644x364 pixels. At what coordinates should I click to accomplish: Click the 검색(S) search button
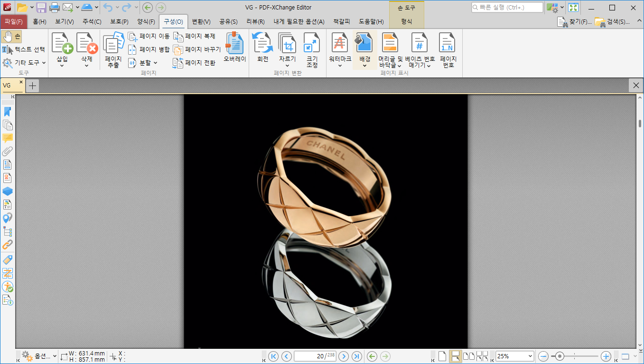click(x=613, y=21)
